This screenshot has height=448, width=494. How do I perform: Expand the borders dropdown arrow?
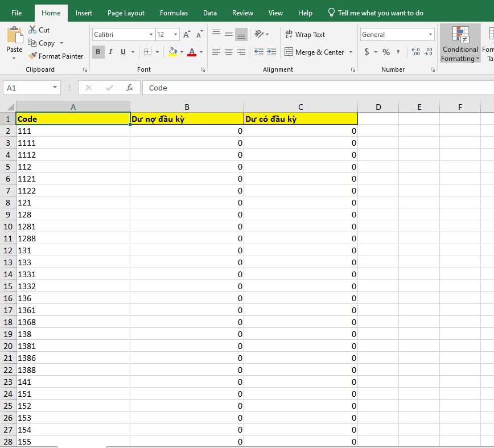[x=157, y=52]
